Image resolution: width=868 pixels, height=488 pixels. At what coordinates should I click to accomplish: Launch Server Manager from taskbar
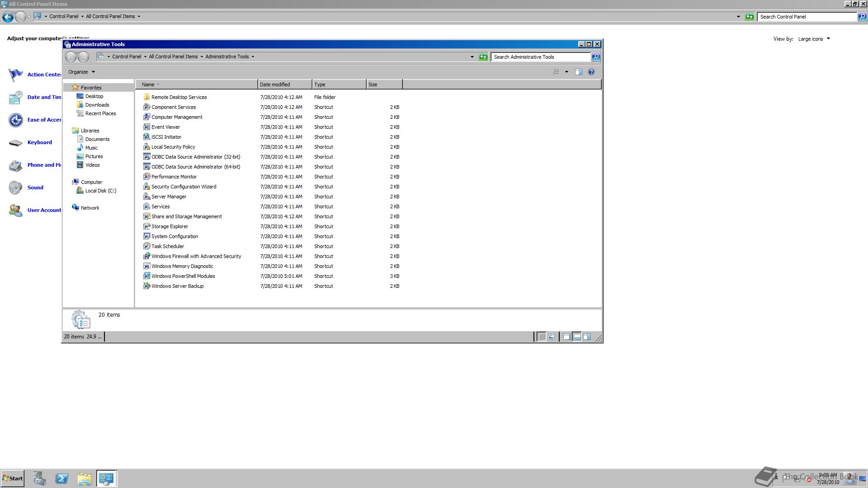point(40,479)
